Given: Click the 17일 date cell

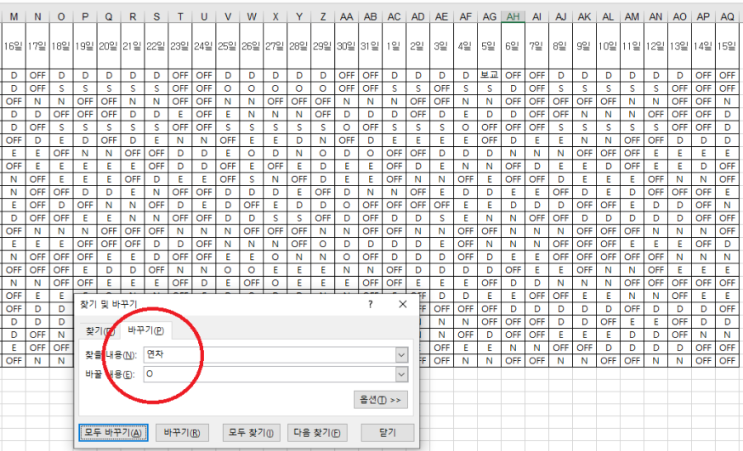Looking at the screenshot, I should tap(37, 46).
